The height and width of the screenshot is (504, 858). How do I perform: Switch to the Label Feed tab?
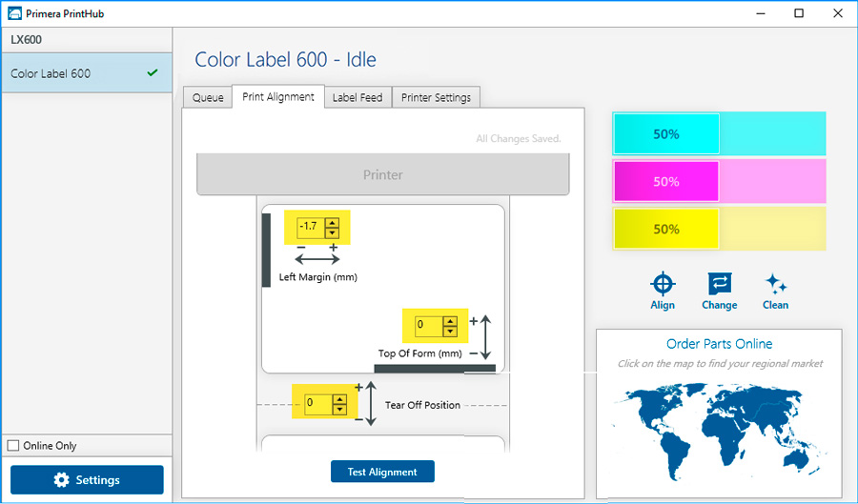(357, 97)
